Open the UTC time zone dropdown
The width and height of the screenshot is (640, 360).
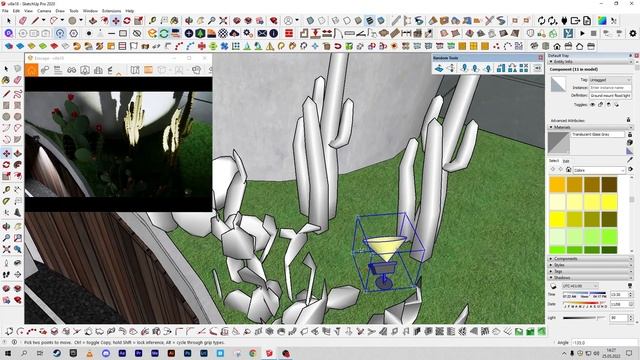point(580,286)
